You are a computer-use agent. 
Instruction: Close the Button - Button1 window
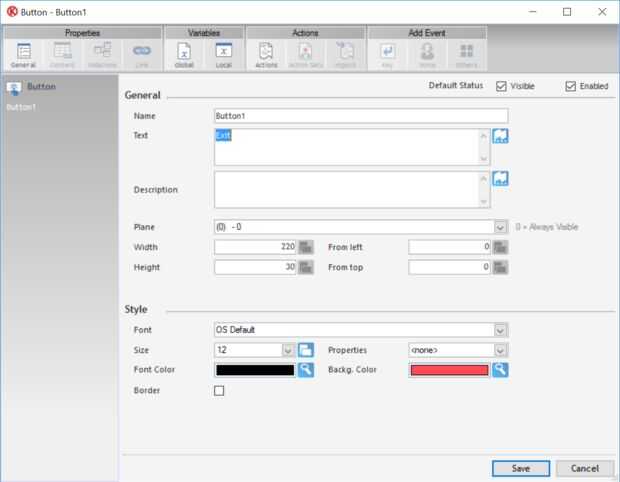(x=602, y=12)
